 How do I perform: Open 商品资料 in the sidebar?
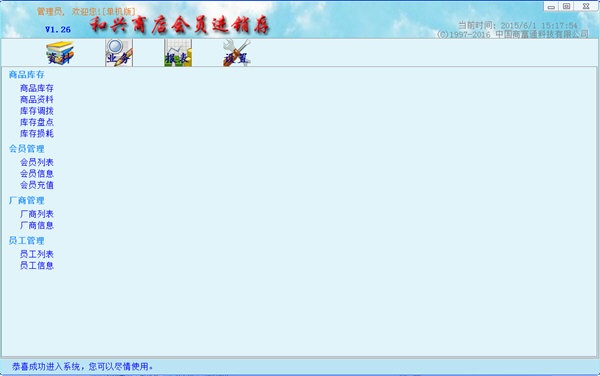click(37, 99)
